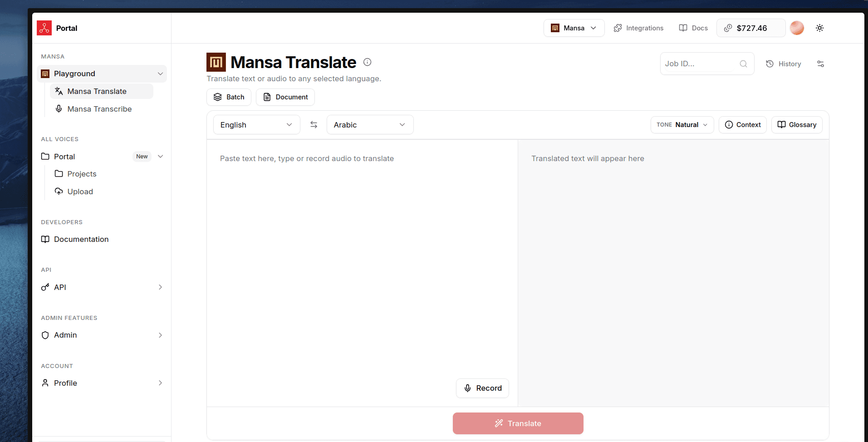Screen dimensions: 868x442
Task: Open the English source language dropdown
Action: 256,125
